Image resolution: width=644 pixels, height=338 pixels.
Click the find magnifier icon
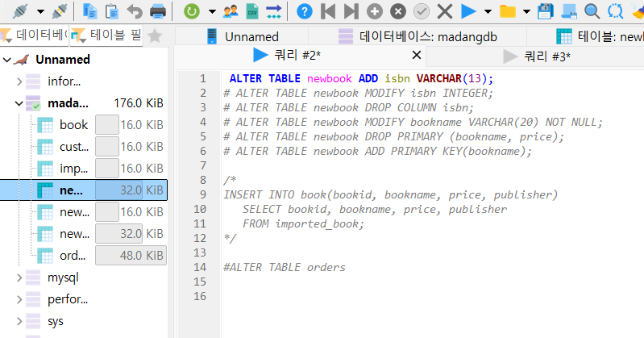click(592, 11)
